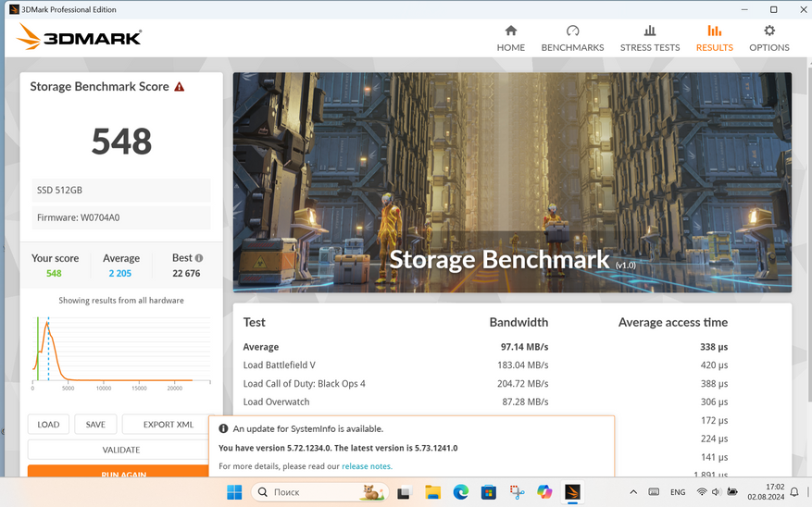Switch to the RESULTS tab
This screenshot has width=812, height=507.
[714, 39]
